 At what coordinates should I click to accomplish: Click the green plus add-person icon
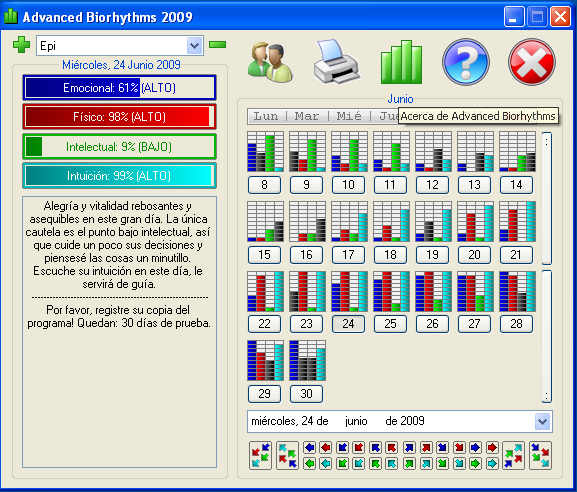pos(21,45)
